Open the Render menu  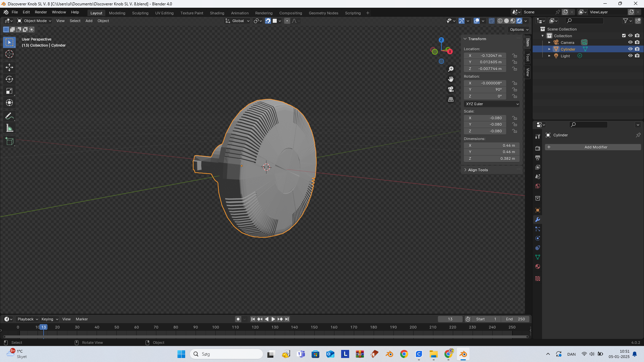click(x=41, y=12)
